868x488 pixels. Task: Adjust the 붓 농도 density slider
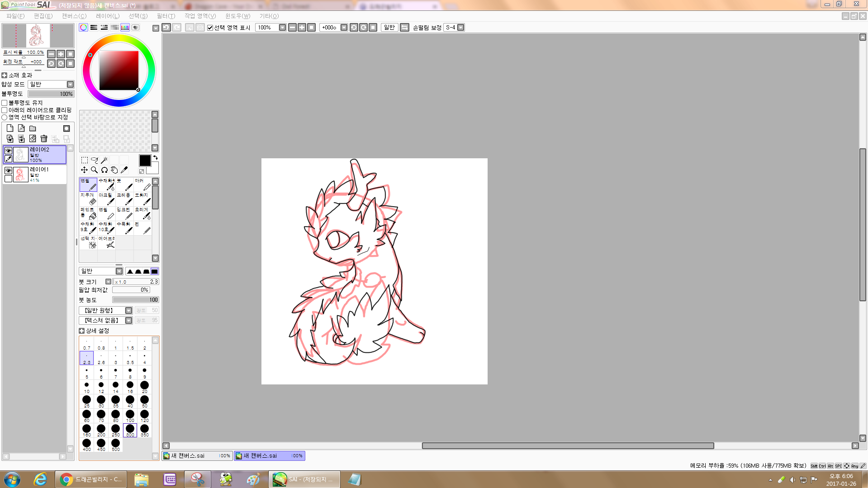(x=136, y=300)
